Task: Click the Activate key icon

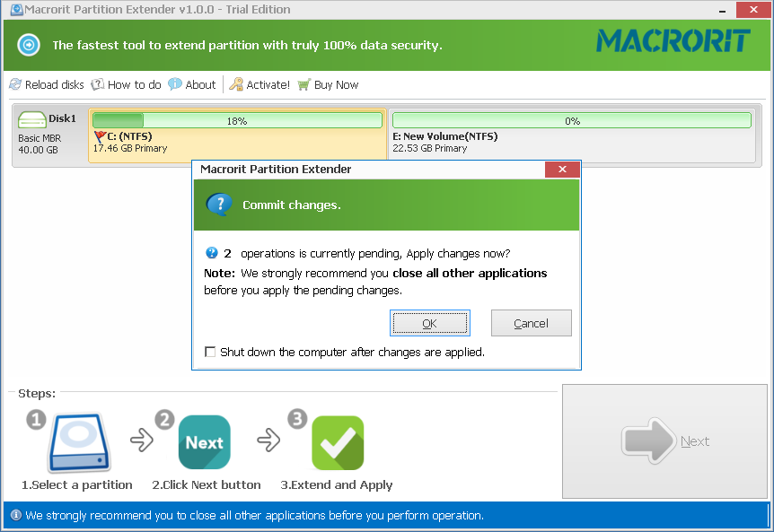Action: pos(236,84)
